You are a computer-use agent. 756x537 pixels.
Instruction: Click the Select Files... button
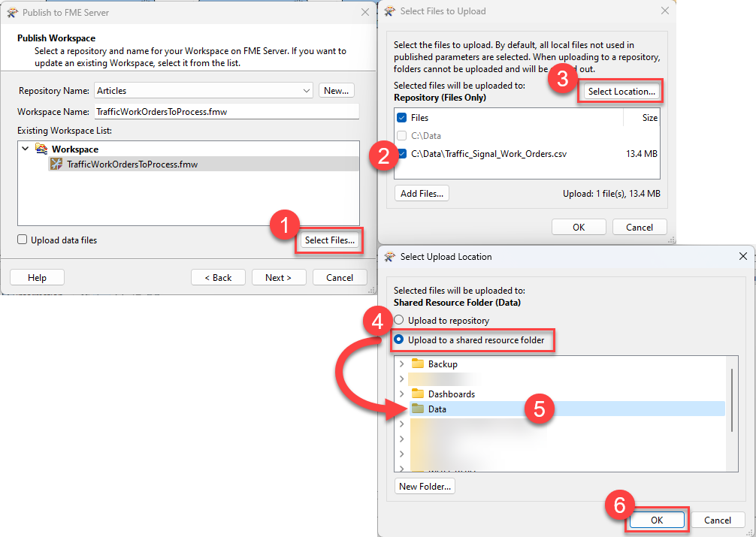[330, 240]
